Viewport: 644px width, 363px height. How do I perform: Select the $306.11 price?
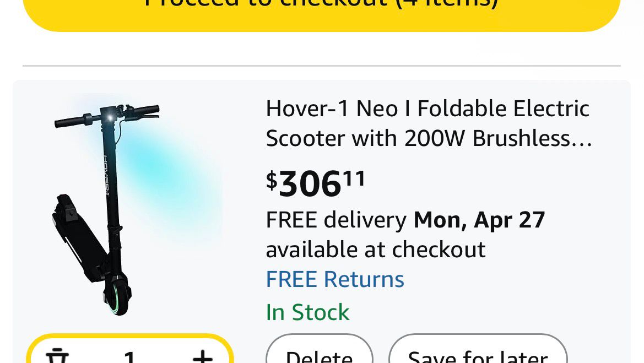pos(316,183)
